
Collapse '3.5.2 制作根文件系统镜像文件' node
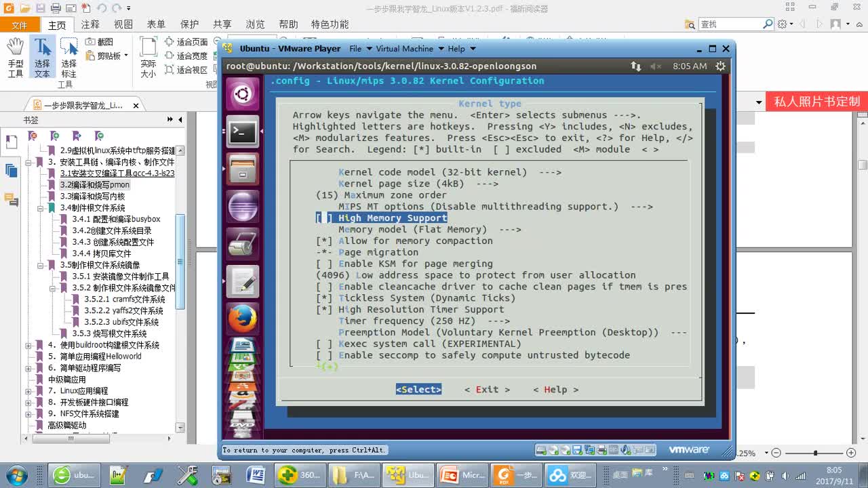[x=53, y=288]
